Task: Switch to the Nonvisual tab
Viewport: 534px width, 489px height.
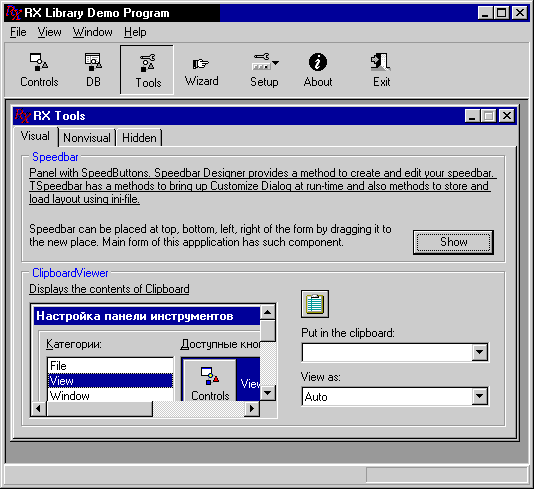Action: 87,138
